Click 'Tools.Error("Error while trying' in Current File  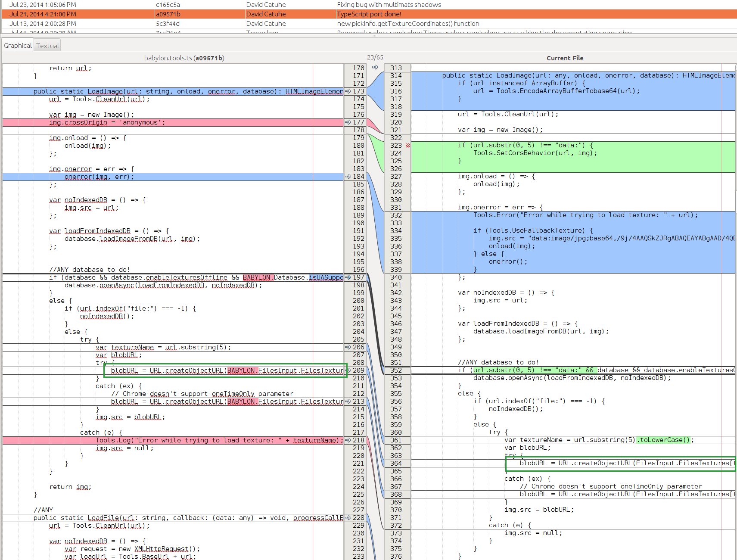click(585, 215)
